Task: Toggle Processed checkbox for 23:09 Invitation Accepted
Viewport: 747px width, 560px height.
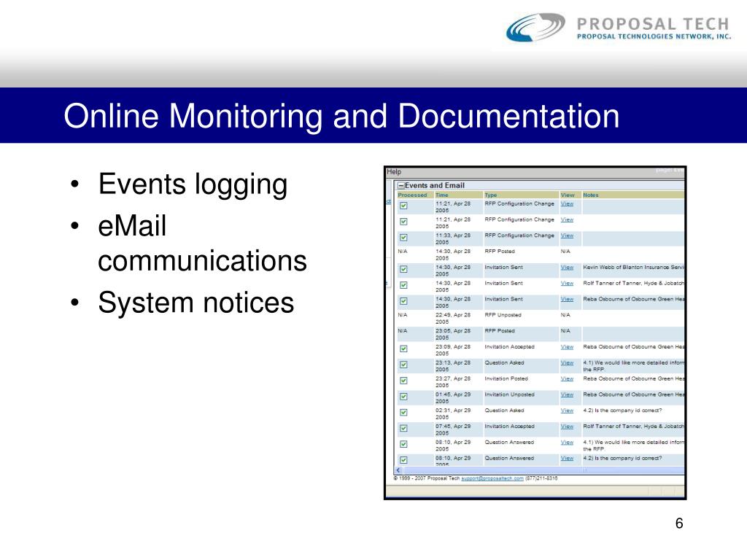Action: tap(403, 349)
